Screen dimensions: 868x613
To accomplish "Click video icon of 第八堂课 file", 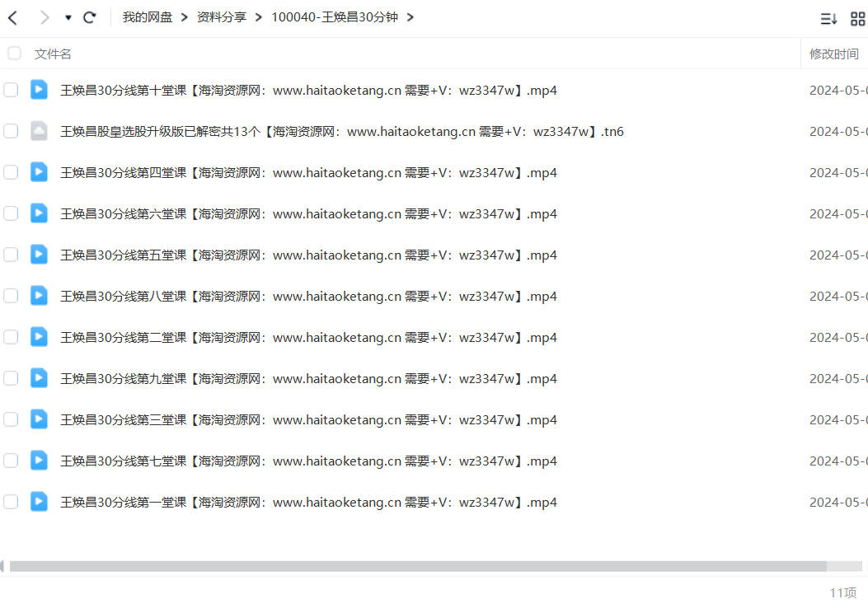I will [x=39, y=296].
